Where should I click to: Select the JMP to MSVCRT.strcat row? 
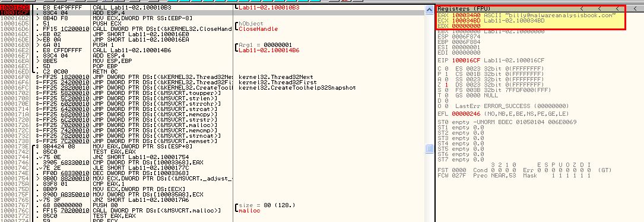point(155,109)
